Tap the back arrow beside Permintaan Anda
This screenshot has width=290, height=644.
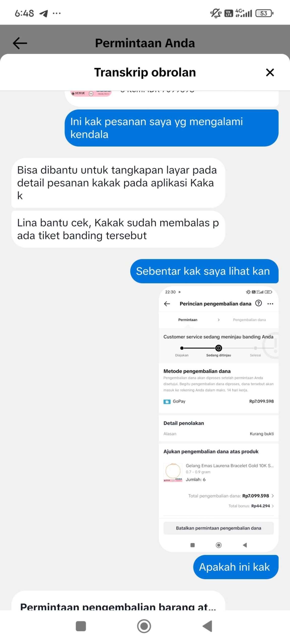tap(20, 43)
